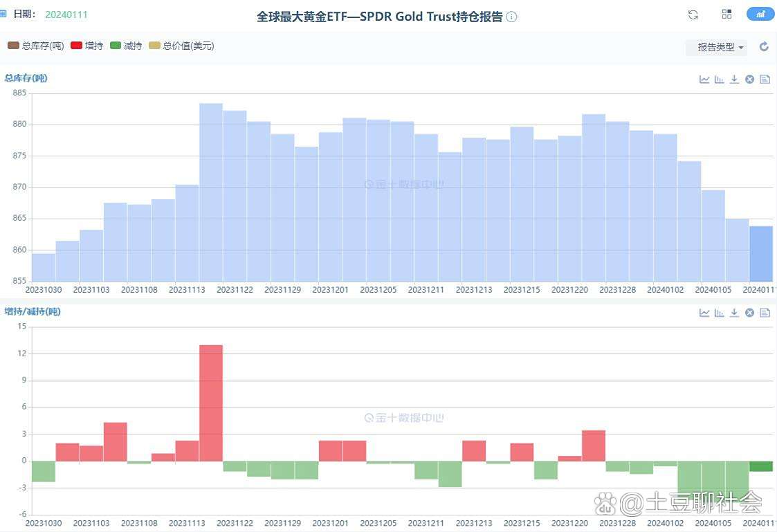The width and height of the screenshot is (777, 532).
Task: Click the circular sync arrows icon at top
Action: coord(693,15)
